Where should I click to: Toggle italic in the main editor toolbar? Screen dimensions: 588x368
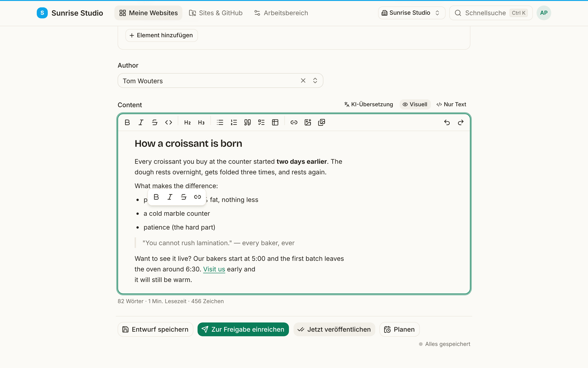[141, 122]
